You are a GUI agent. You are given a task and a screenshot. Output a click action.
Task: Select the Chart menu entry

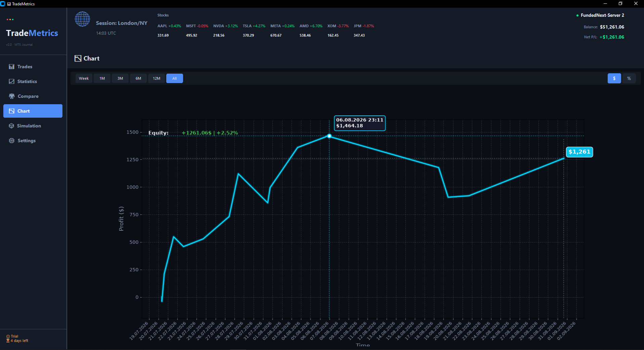33,111
